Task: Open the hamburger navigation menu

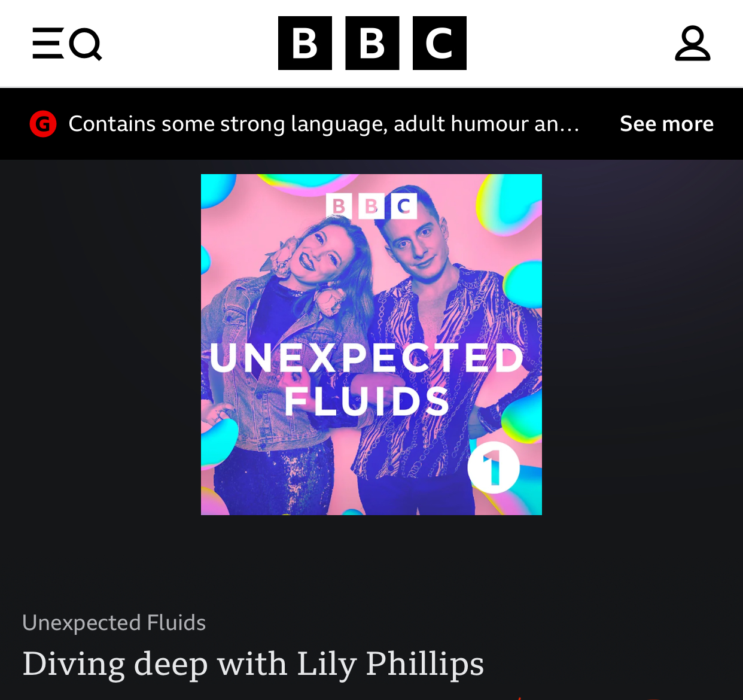Action: [48, 43]
